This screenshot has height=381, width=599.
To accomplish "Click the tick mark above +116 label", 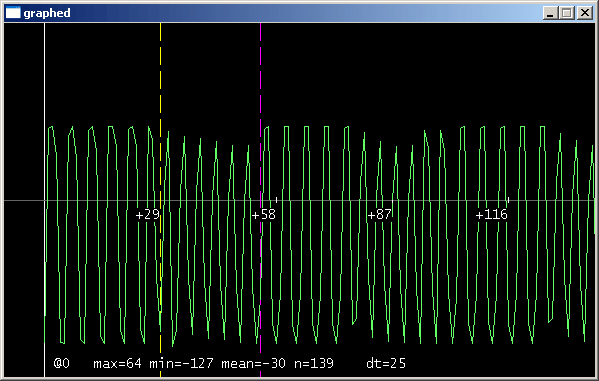I will (x=508, y=199).
